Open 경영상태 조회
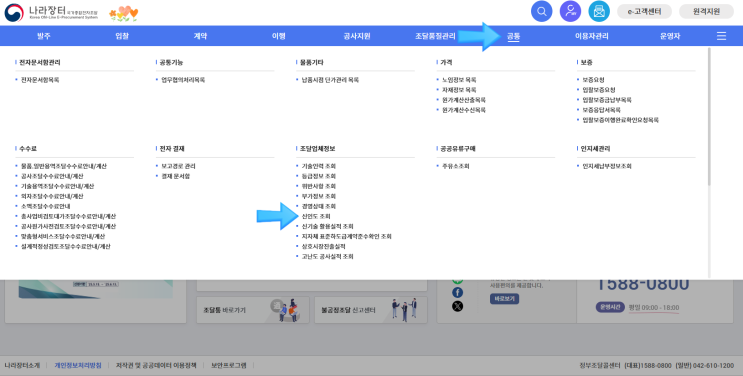The image size is (743, 376). coord(318,206)
